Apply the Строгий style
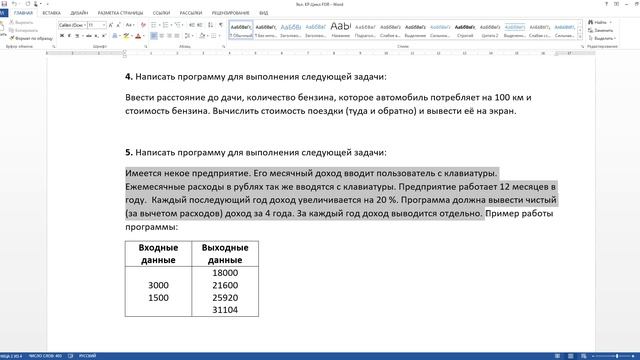The image size is (640, 360). tap(465, 30)
